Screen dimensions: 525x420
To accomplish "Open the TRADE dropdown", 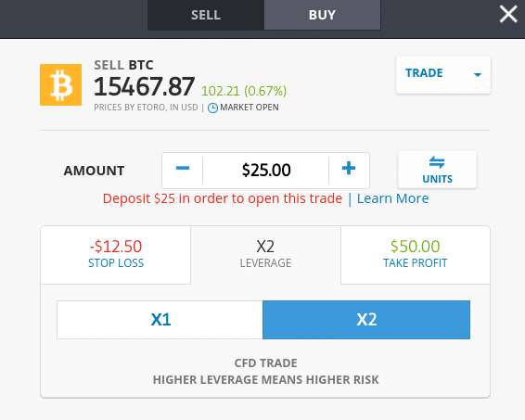I will (x=443, y=74).
